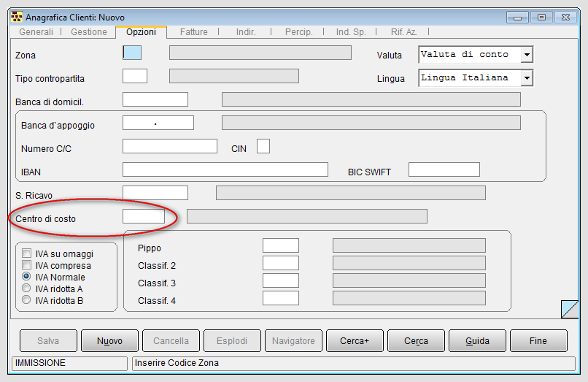Click the Pippo classification code field
Viewport: 588px width, 382px height.
(x=281, y=245)
